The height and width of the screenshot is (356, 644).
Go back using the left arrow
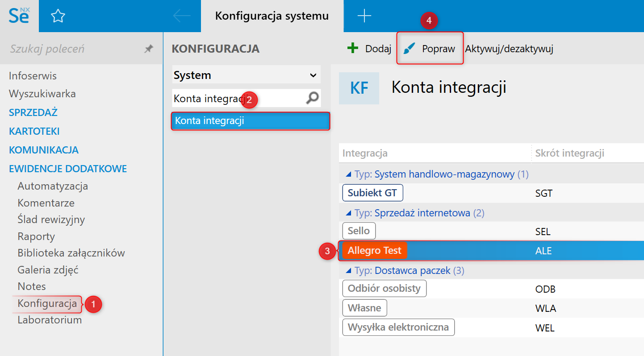click(181, 16)
